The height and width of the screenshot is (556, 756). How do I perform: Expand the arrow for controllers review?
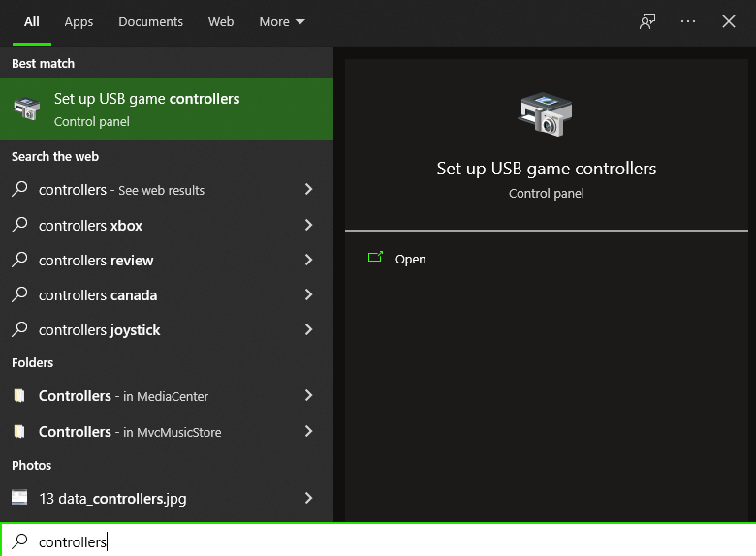click(308, 260)
